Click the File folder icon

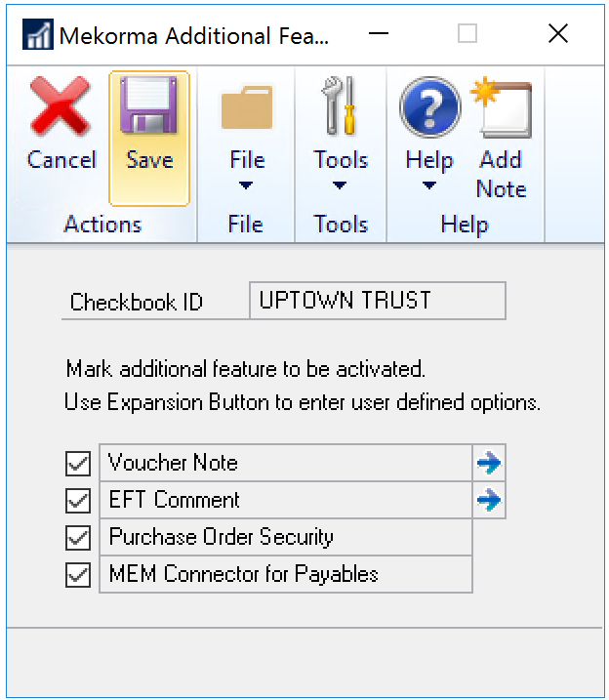tap(247, 108)
